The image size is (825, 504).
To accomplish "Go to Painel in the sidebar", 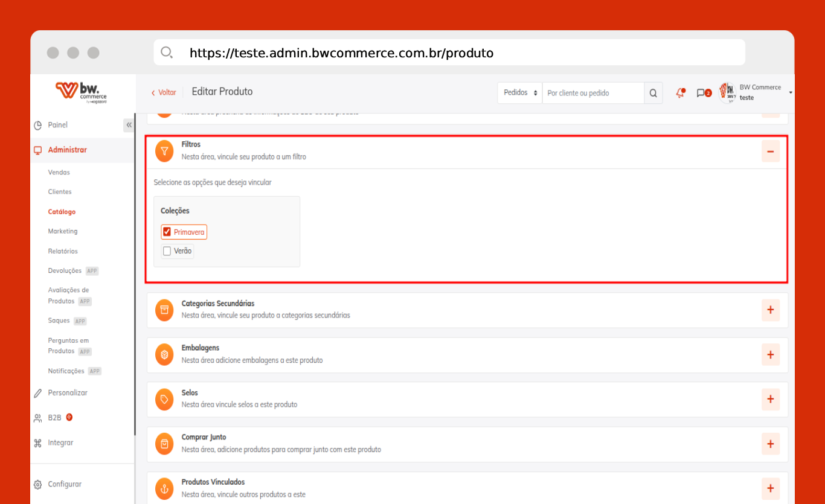I will (x=58, y=125).
